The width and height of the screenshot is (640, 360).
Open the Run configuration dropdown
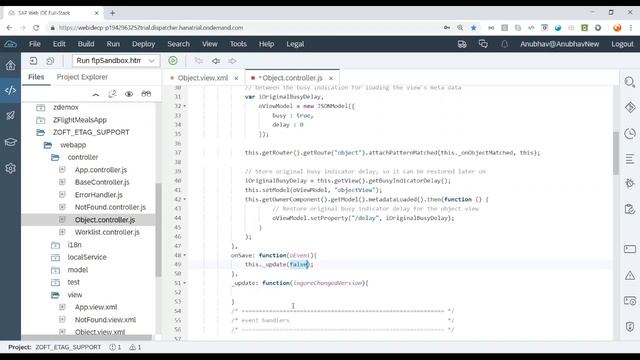click(x=116, y=61)
